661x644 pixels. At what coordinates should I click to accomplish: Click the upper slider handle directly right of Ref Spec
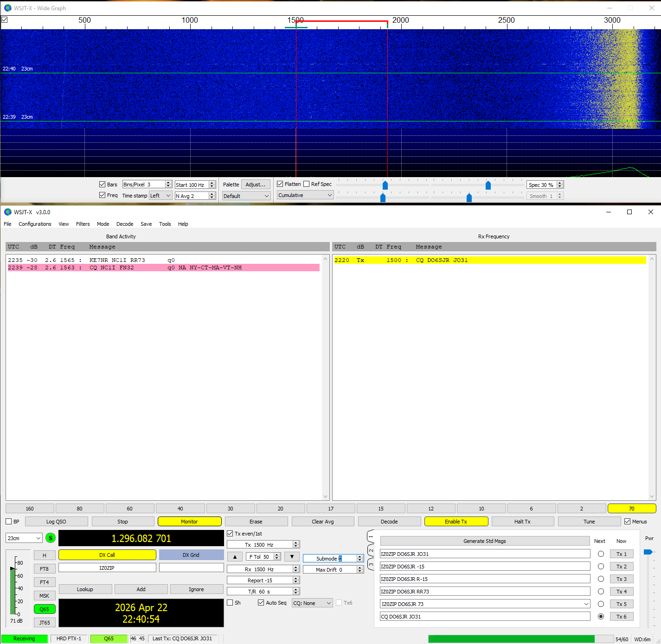pyautogui.click(x=385, y=185)
